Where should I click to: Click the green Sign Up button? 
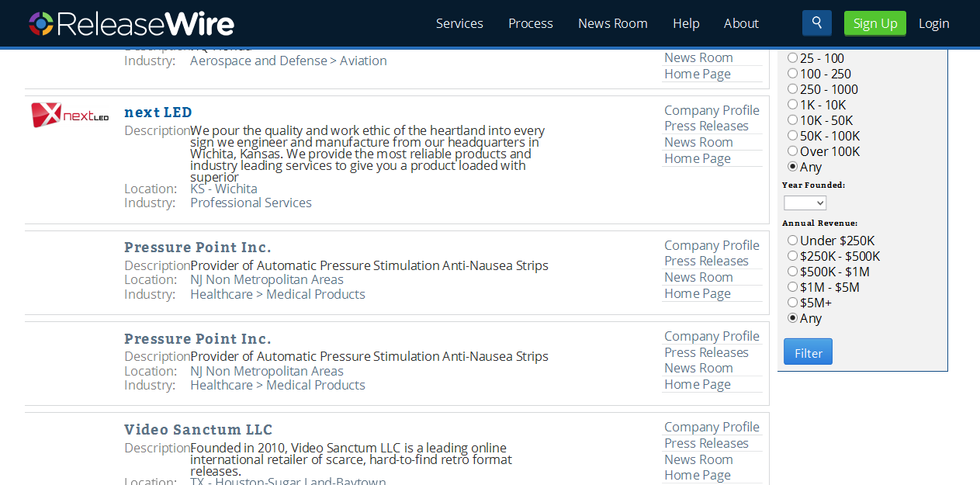pyautogui.click(x=875, y=23)
